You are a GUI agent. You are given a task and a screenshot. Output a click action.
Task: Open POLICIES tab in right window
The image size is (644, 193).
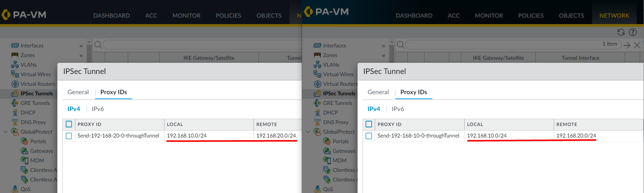(531, 16)
